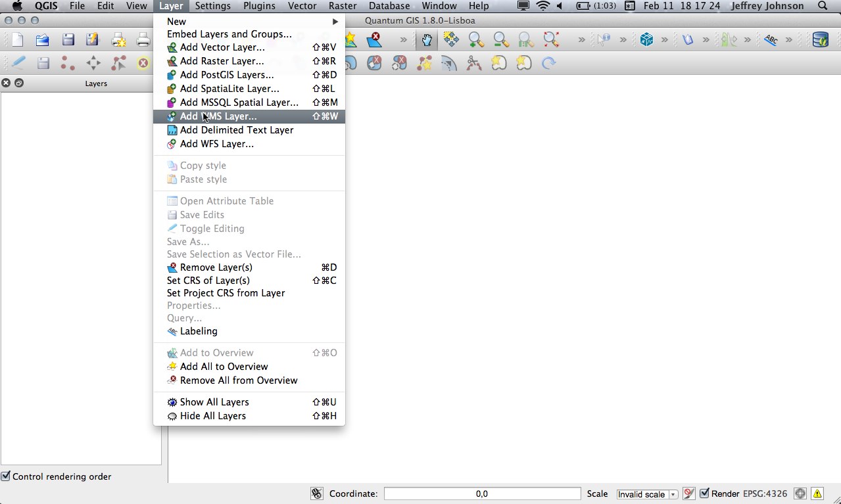Choose Add Raster Layer menu item
The width and height of the screenshot is (841, 504).
click(249, 61)
